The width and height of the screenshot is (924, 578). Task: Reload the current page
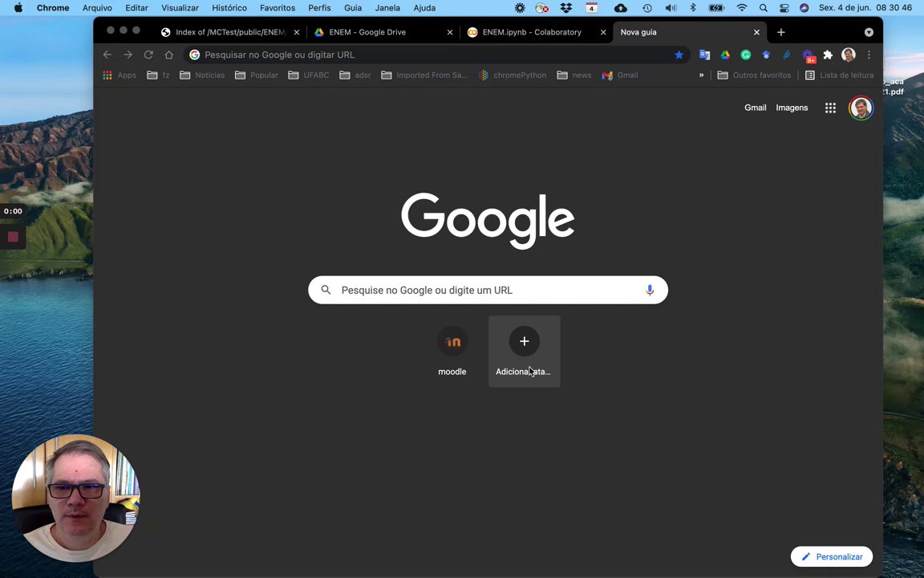(148, 55)
